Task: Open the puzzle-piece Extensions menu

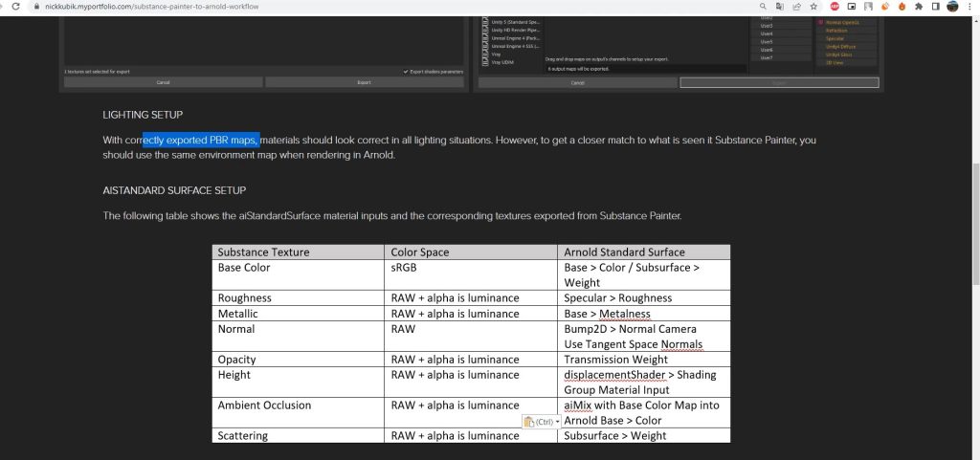Action: [919, 7]
